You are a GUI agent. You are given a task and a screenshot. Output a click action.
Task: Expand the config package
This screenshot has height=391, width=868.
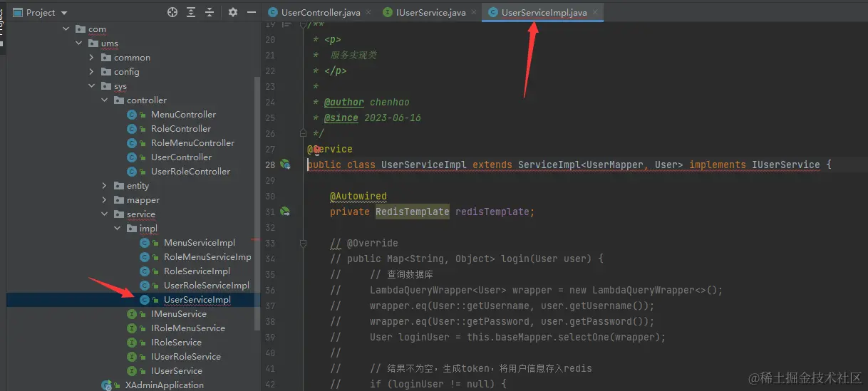(x=91, y=72)
